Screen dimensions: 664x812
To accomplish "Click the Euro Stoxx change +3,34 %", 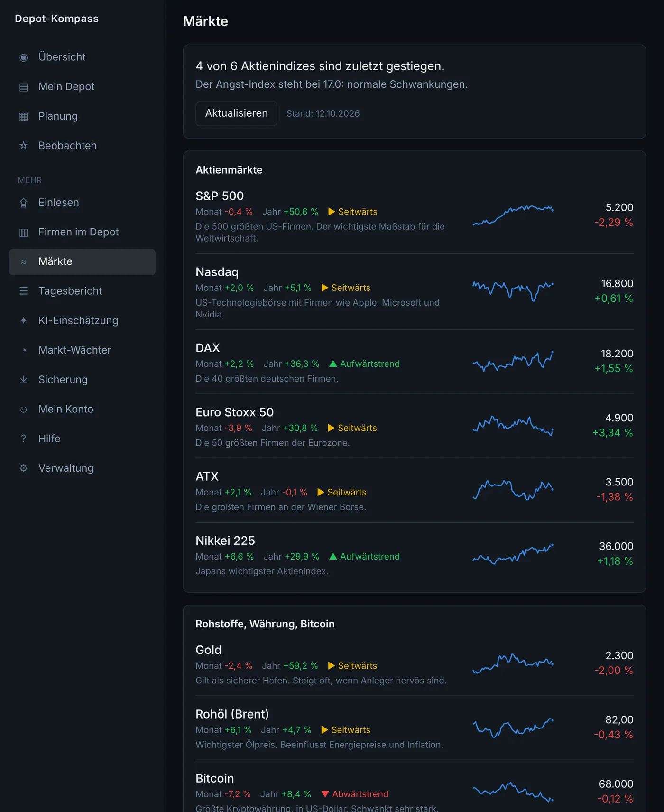I will pos(613,432).
